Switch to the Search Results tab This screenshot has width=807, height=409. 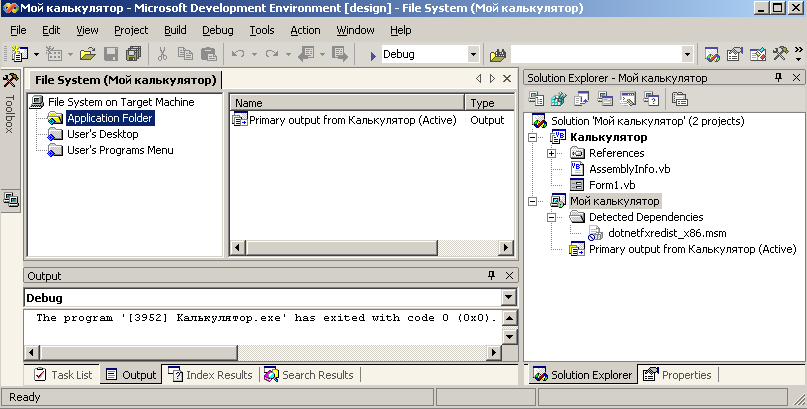pos(308,375)
